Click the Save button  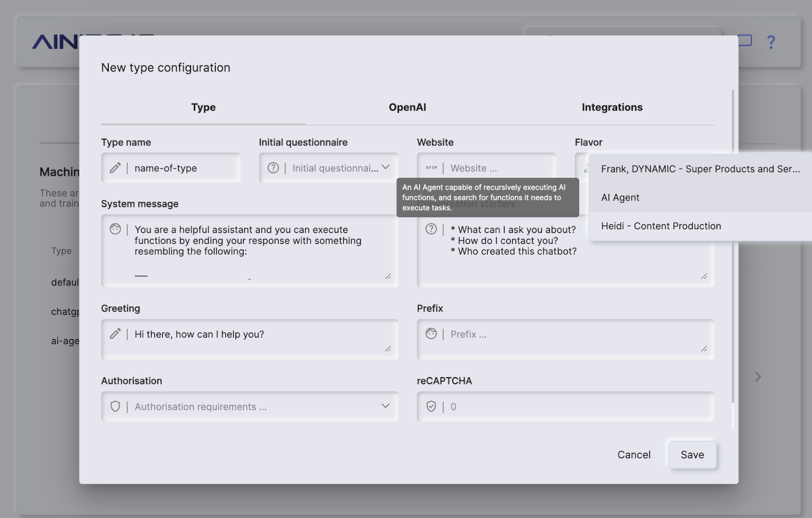tap(692, 455)
